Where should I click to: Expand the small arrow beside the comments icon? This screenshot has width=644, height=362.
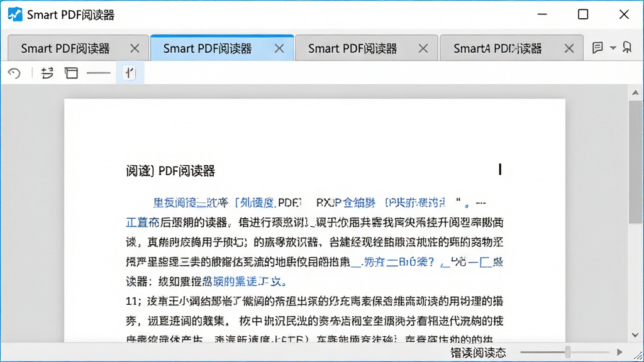pos(613,48)
